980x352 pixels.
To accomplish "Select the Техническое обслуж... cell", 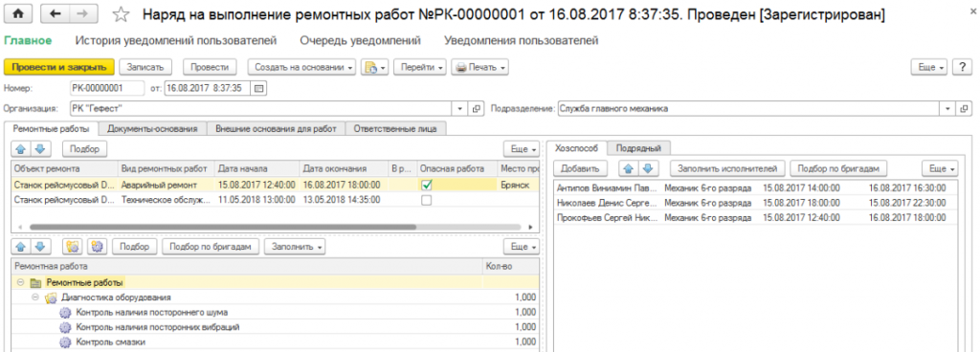I will 166,200.
